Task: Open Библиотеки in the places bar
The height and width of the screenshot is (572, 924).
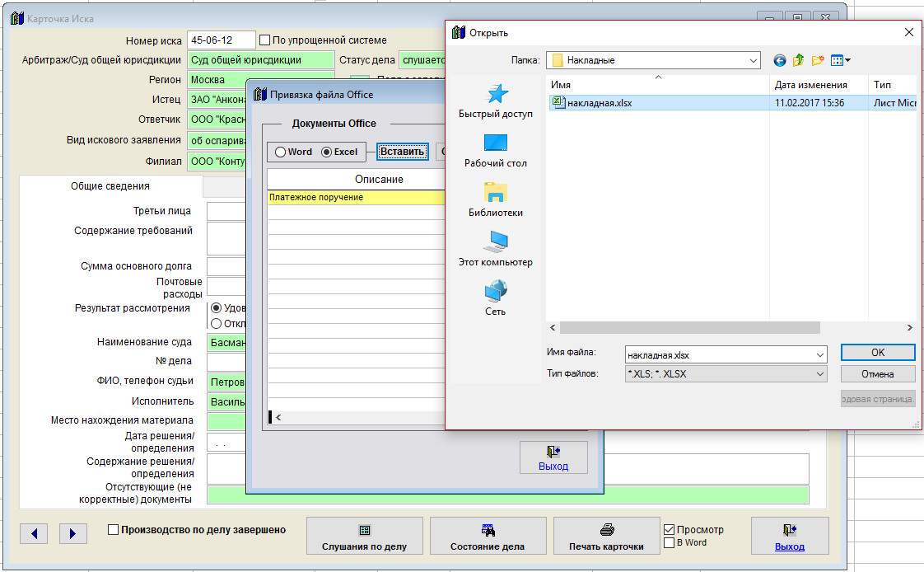Action: (x=495, y=199)
